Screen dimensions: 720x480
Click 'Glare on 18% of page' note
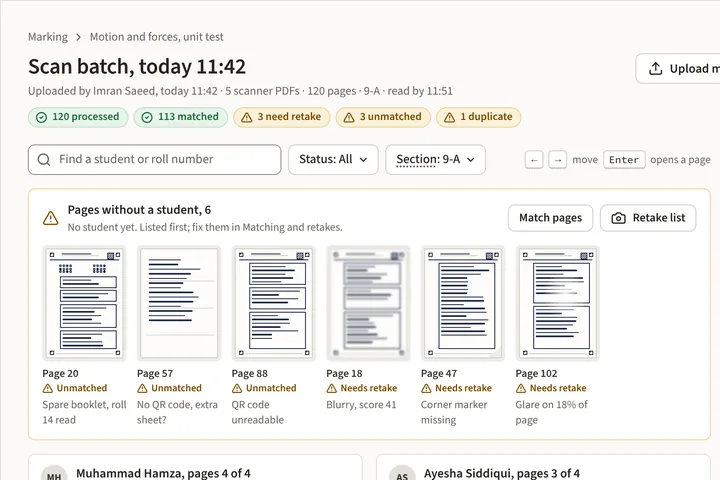[551, 412]
